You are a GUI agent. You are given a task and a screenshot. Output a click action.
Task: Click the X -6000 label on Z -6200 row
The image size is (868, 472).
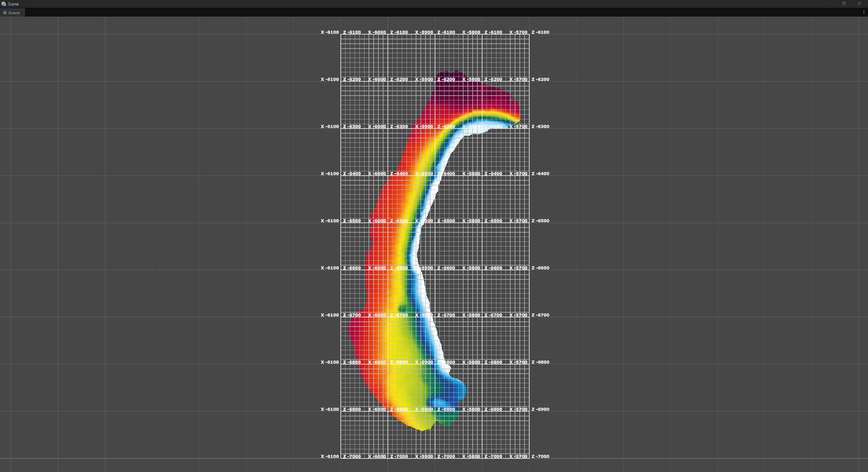pos(377,79)
